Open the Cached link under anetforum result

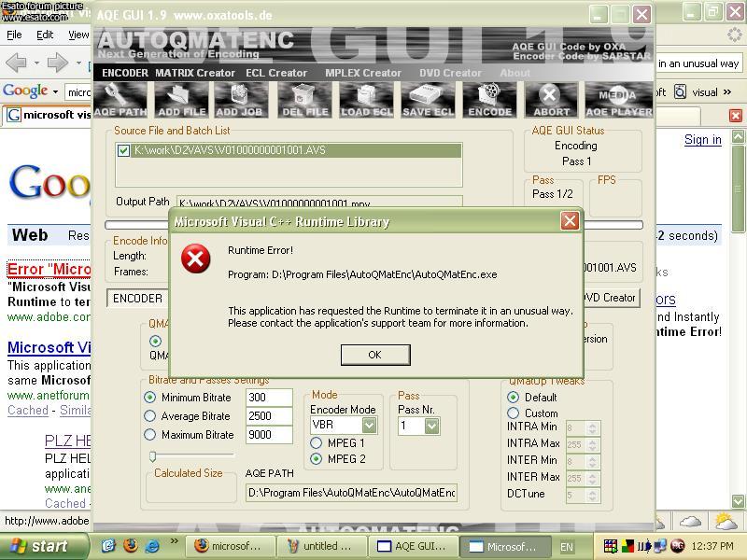(x=28, y=410)
